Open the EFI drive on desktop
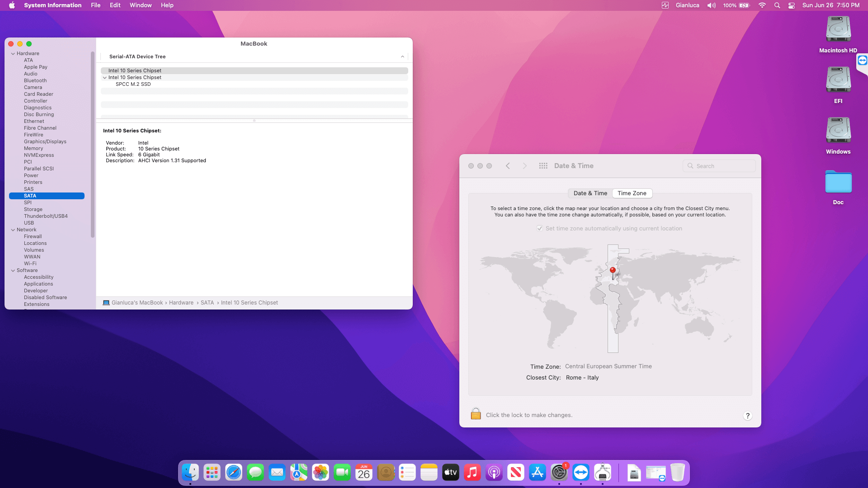 pos(838,85)
